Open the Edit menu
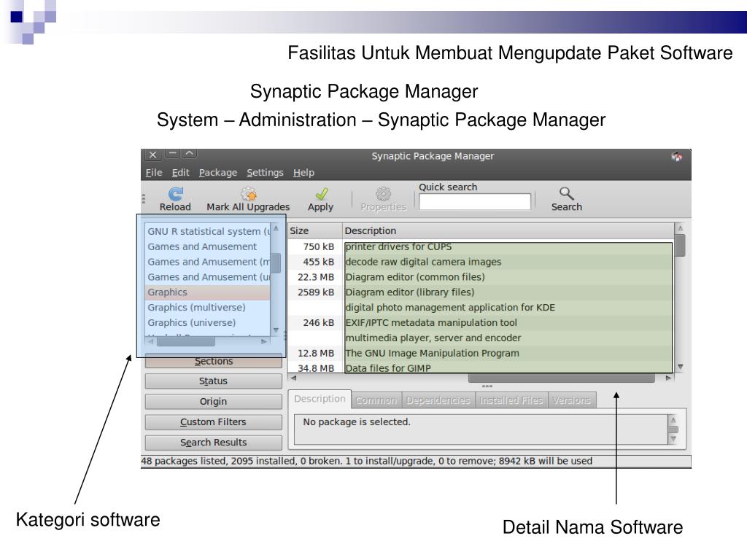This screenshot has height=560, width=747. [x=181, y=172]
